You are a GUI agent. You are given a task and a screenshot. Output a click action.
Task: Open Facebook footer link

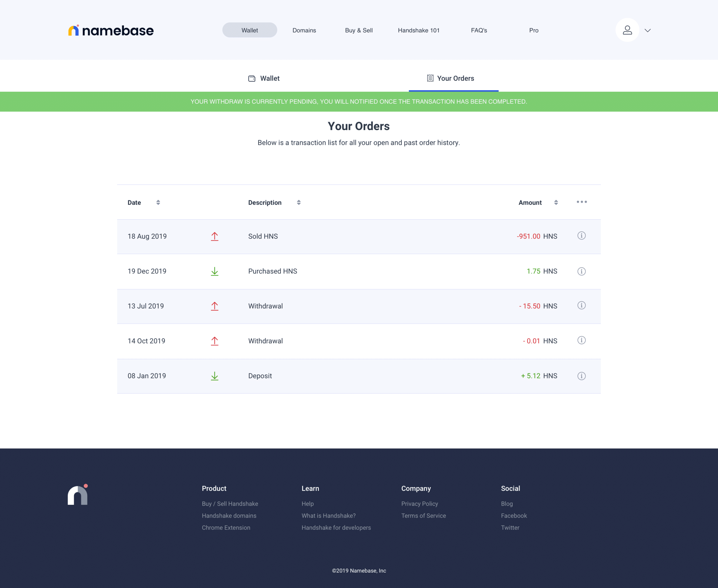pos(514,515)
